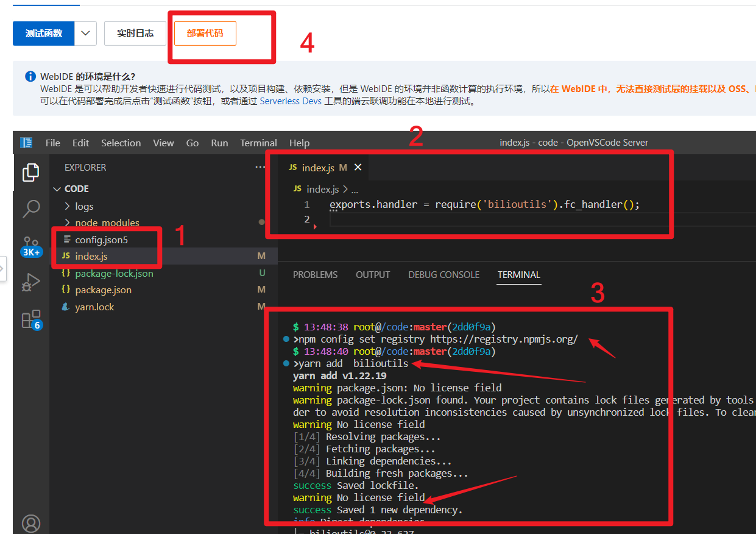The image size is (756, 534).
Task: Switch to the DEBUG CONSOLE tab
Action: [x=443, y=275]
